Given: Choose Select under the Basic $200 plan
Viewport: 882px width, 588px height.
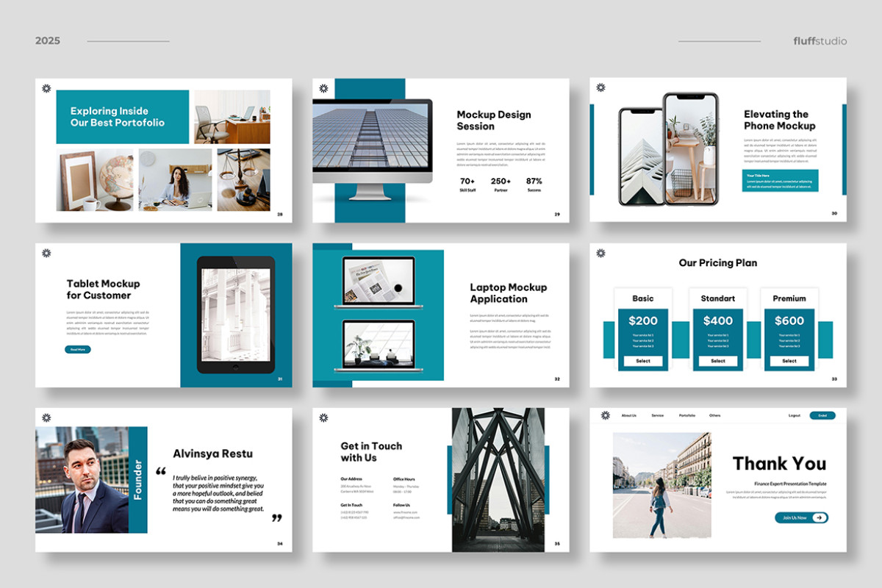Looking at the screenshot, I should pyautogui.click(x=643, y=361).
